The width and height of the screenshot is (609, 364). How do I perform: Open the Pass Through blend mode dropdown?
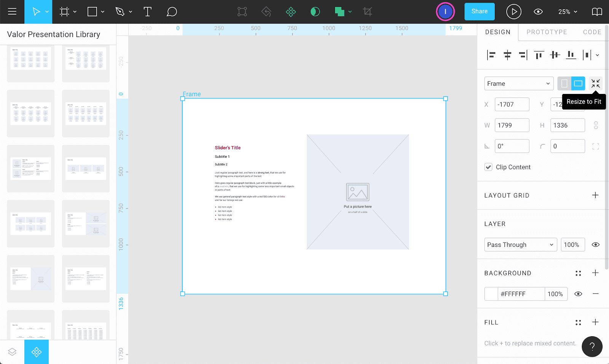pyautogui.click(x=520, y=245)
